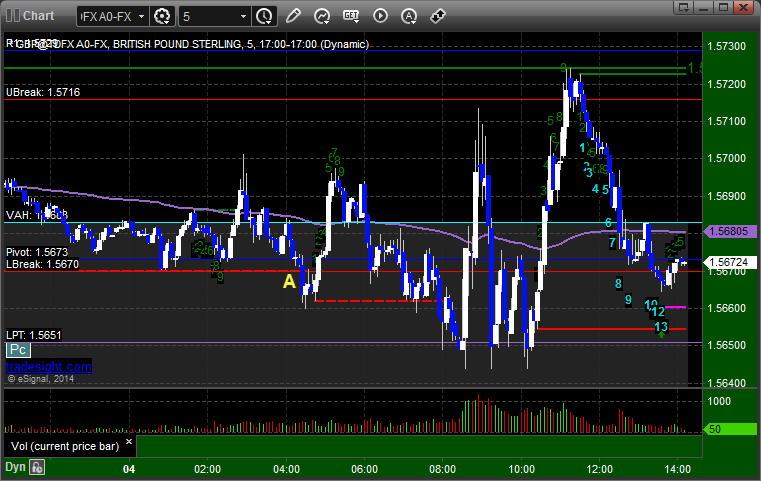The image size is (761, 481).
Task: Click the play replay icon
Action: pos(380,16)
